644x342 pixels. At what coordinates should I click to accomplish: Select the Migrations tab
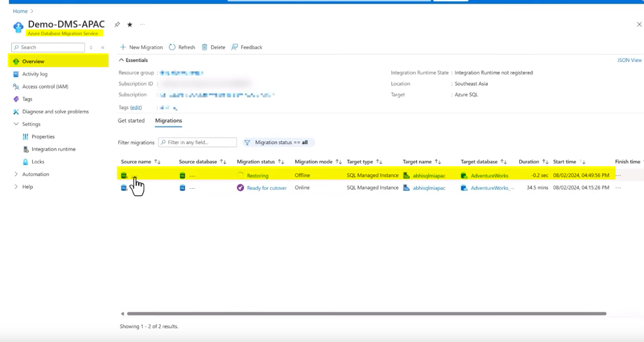tap(169, 121)
